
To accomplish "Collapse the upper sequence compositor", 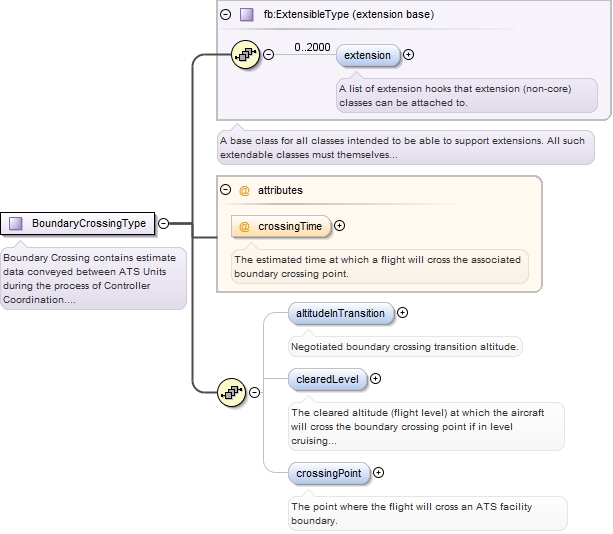I will pyautogui.click(x=268, y=55).
